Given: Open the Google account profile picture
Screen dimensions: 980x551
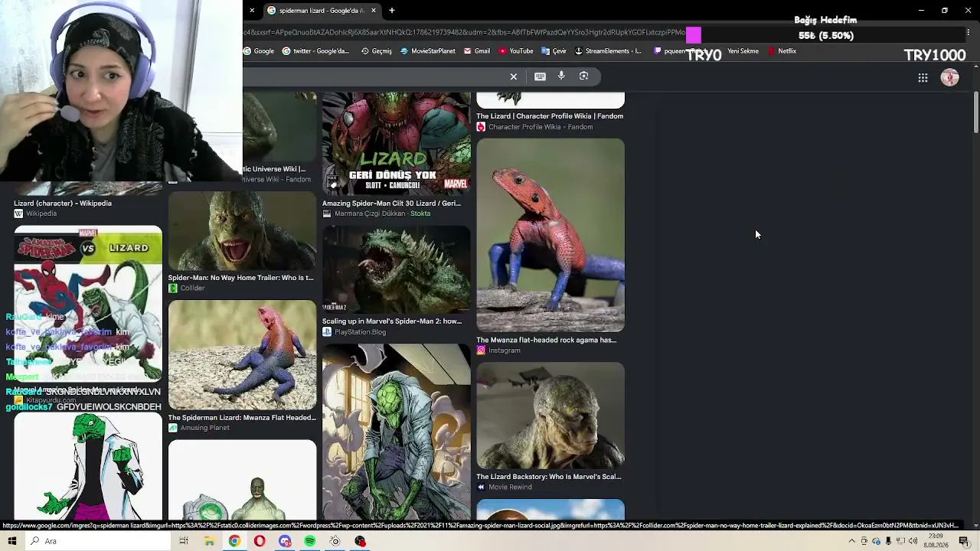Looking at the screenshot, I should (x=949, y=77).
